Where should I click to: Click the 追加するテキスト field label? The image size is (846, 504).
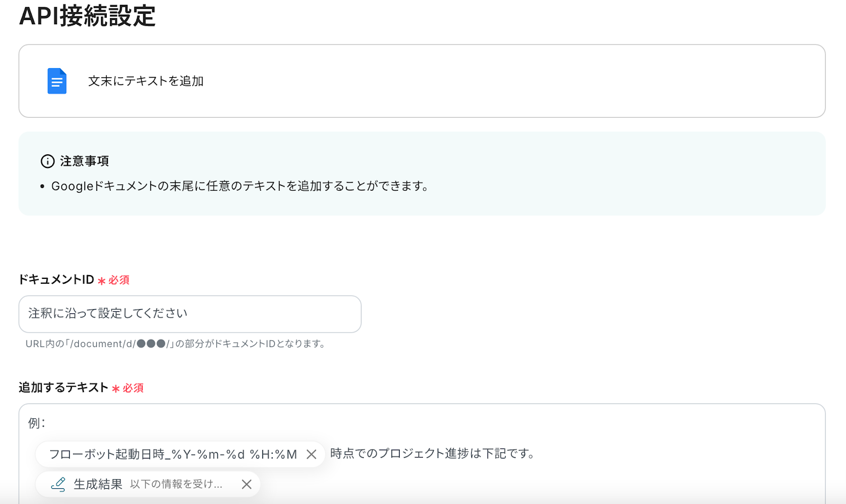coord(63,388)
